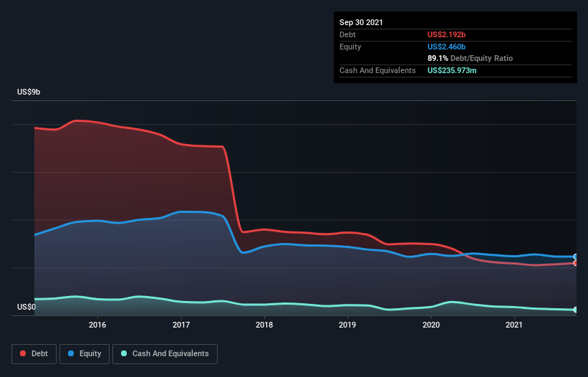
Task: Click the 2019 x-axis label
Action: pyautogui.click(x=347, y=325)
